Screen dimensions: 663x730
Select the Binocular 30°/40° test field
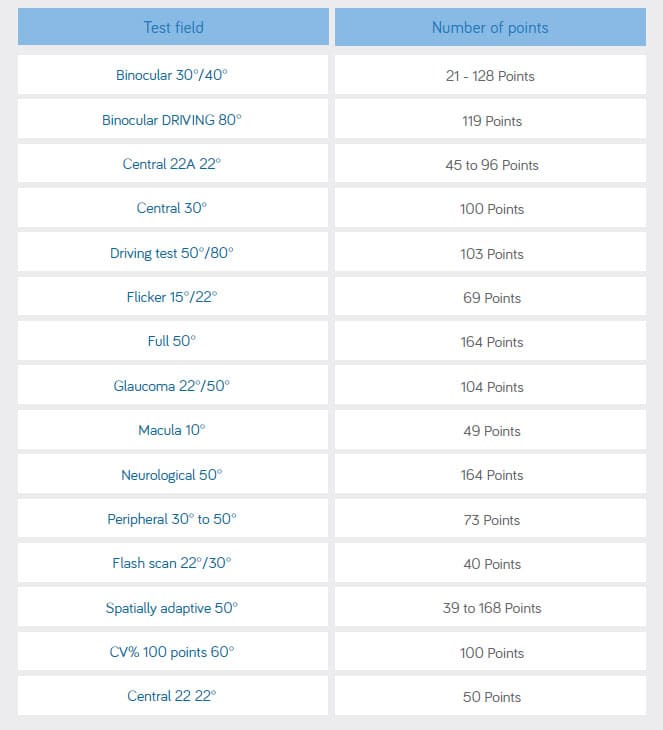click(x=172, y=75)
